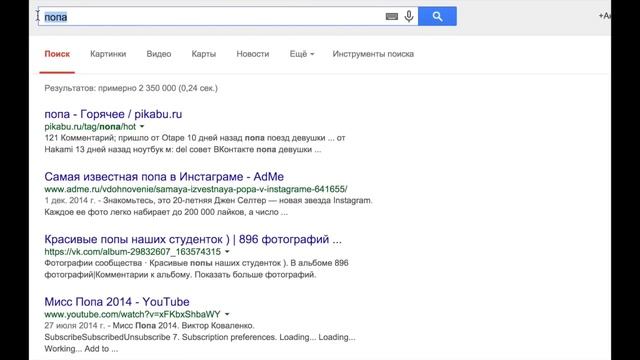Activate voice search microphone icon
640x360 pixels.
click(409, 16)
